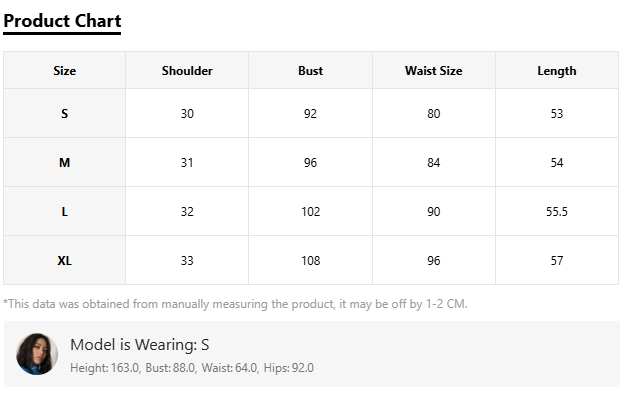Click waist value 84 for size M

point(434,163)
